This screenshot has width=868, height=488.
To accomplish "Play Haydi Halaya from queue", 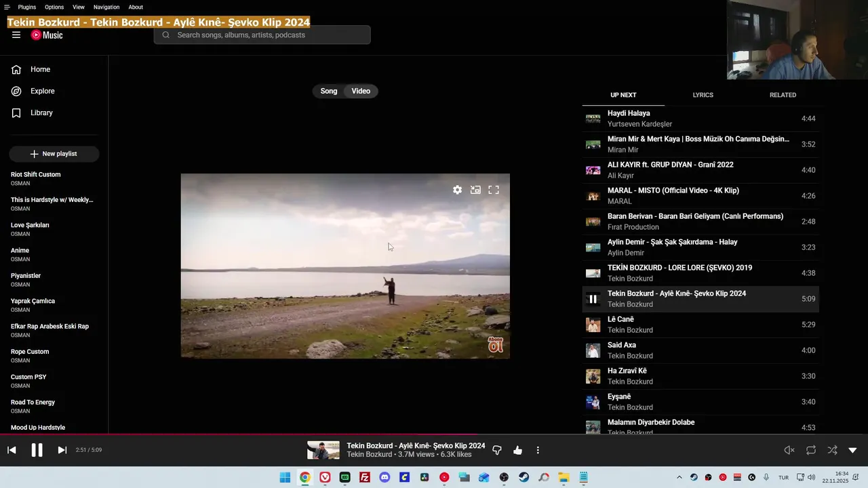I will click(x=701, y=119).
